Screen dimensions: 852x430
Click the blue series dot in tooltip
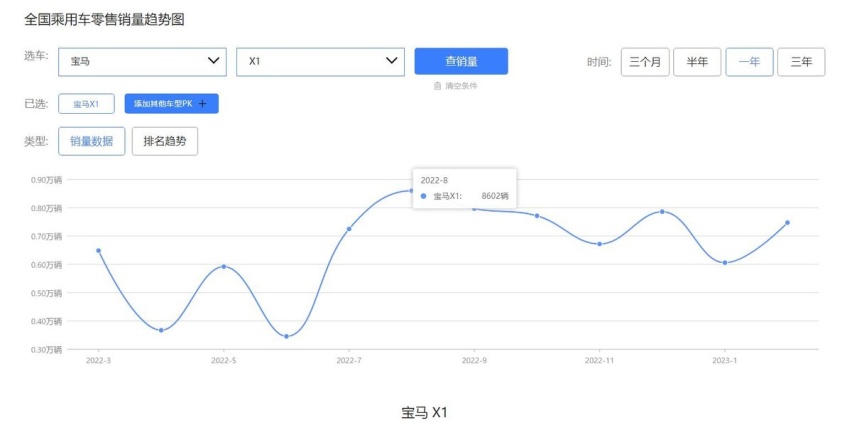pos(424,196)
